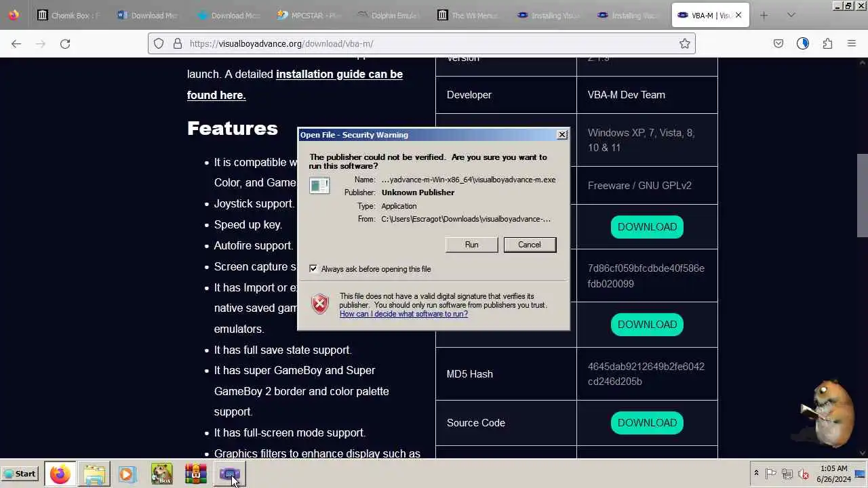Click 'It has full save state support.'
Image resolution: width=868 pixels, height=488 pixels.
[x=283, y=350]
